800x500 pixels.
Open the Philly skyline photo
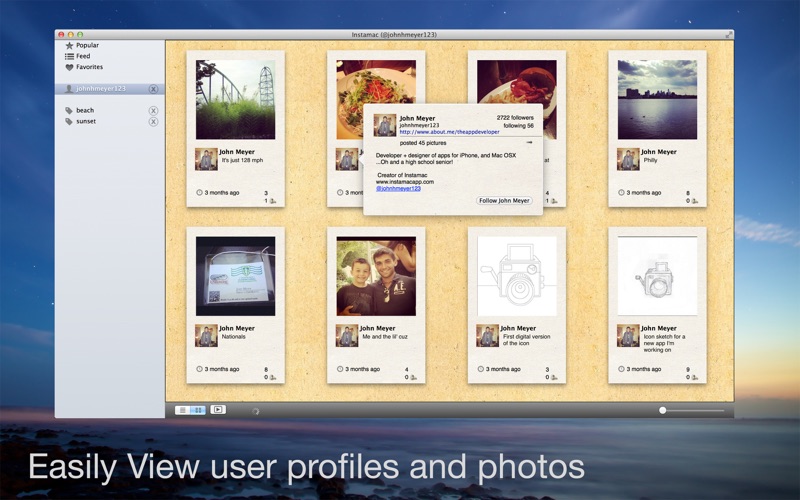coord(657,99)
